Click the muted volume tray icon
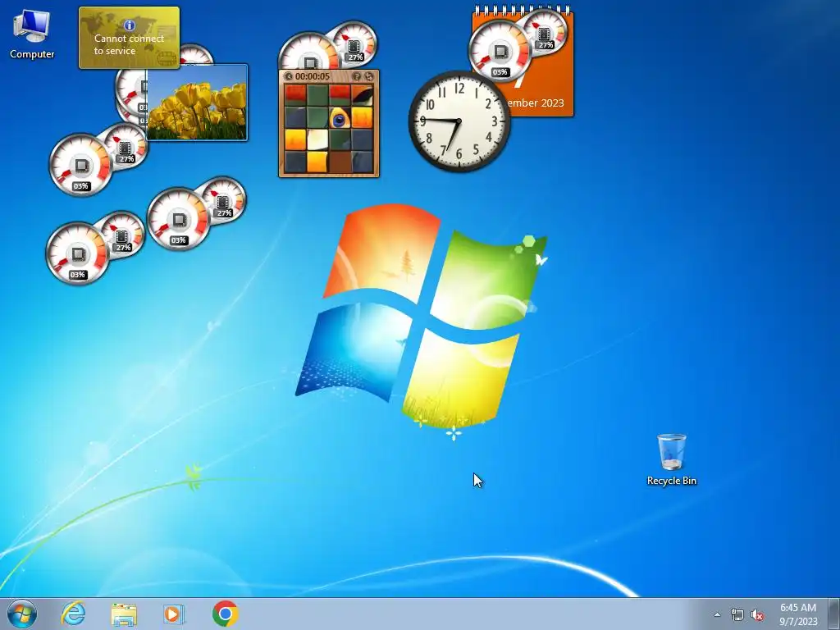The image size is (840, 630). [x=757, y=614]
